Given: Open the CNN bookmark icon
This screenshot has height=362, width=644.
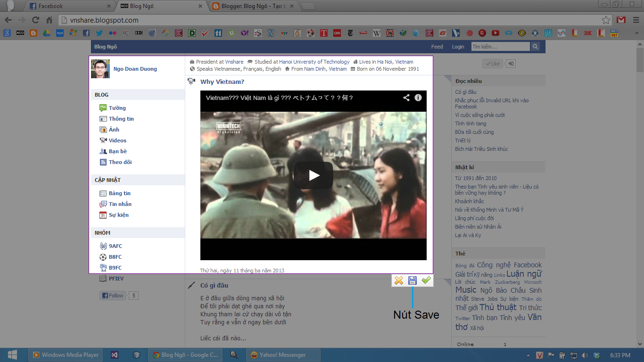Looking at the screenshot, I should pos(337,33).
